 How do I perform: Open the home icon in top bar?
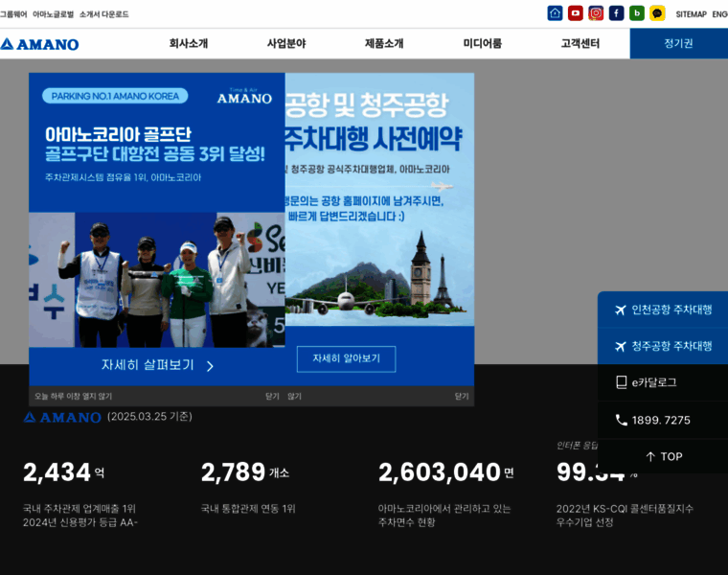[555, 13]
